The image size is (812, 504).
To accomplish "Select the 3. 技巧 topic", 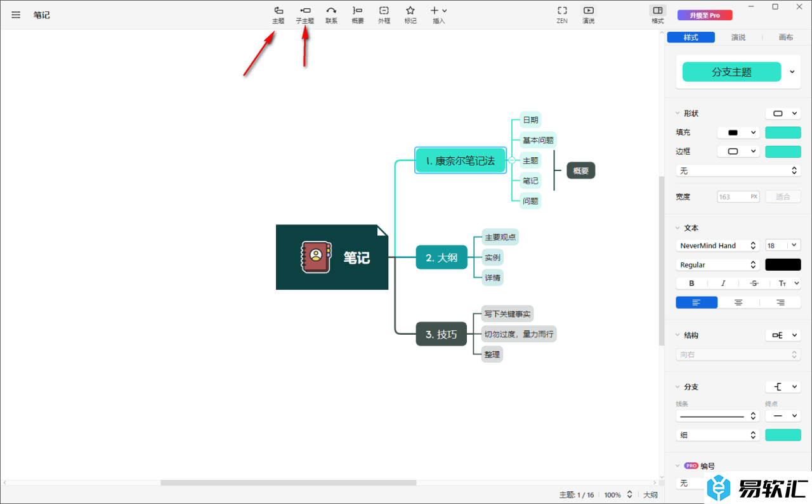I will click(x=442, y=334).
